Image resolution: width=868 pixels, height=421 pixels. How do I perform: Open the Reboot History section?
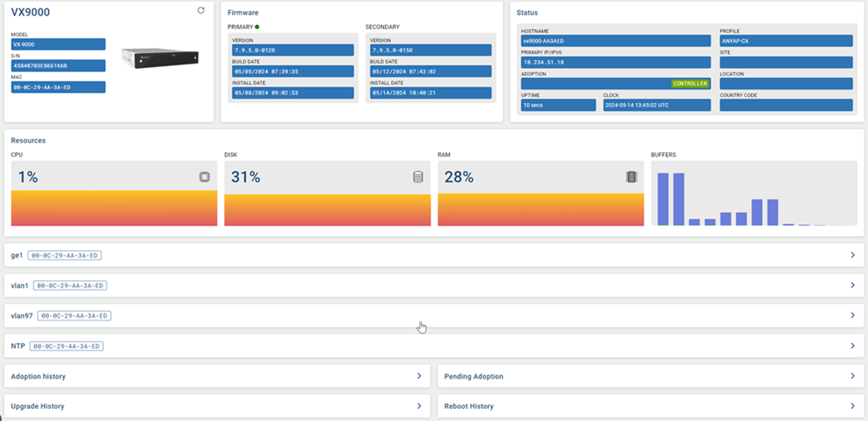coord(852,406)
